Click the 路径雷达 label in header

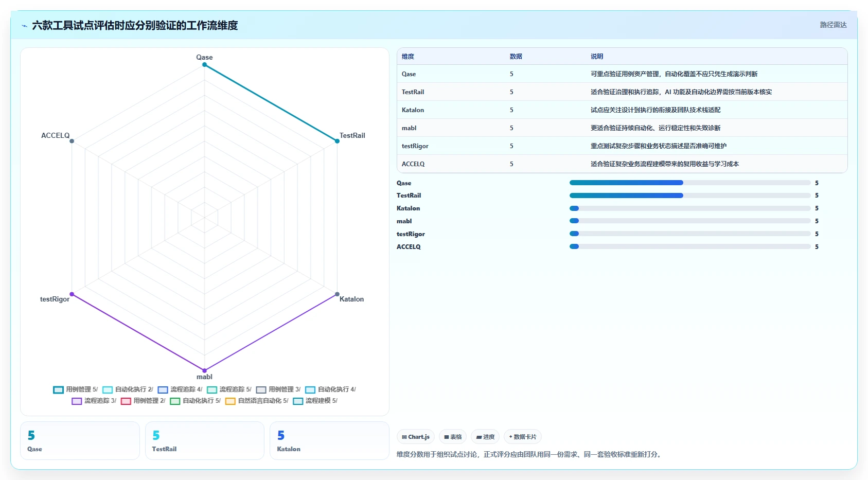point(833,25)
